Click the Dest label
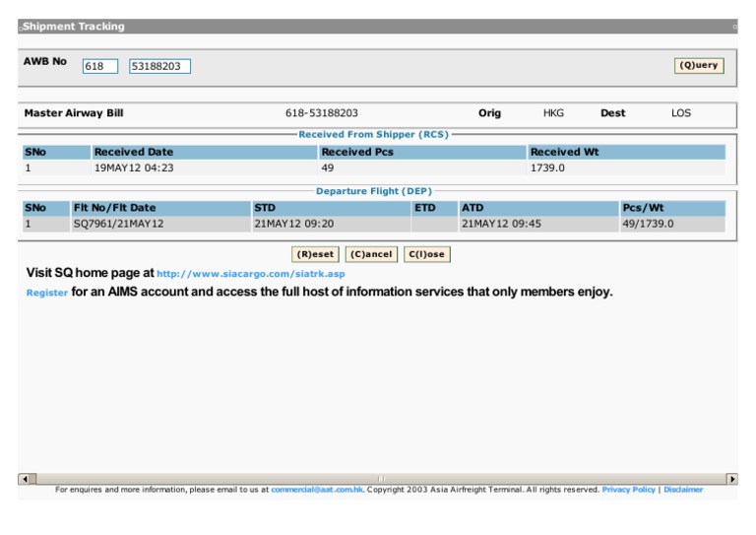Screen dimensions: 756x535 pos(613,113)
